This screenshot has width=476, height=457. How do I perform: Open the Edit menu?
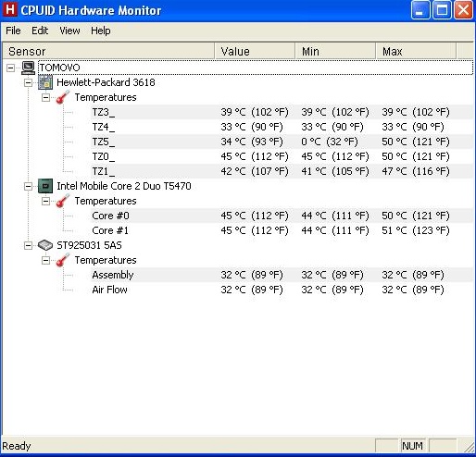40,31
